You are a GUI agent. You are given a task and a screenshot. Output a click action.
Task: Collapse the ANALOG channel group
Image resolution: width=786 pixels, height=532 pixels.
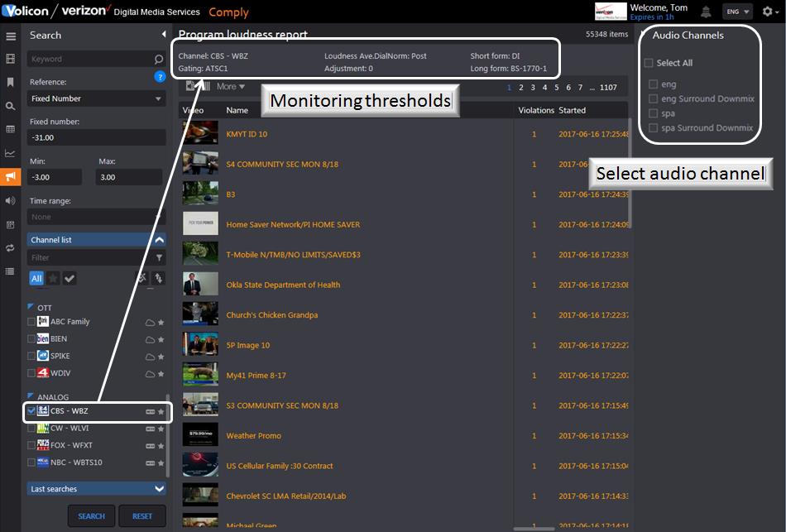[x=31, y=395]
